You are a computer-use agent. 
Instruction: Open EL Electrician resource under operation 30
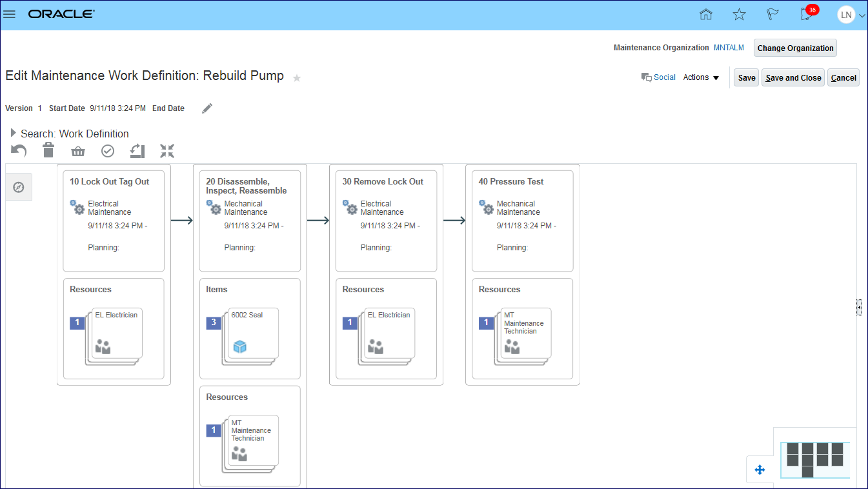tap(389, 332)
